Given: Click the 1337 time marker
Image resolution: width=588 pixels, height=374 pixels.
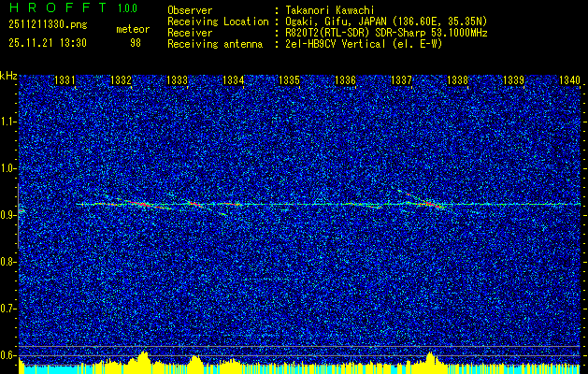Looking at the screenshot, I should tap(401, 80).
